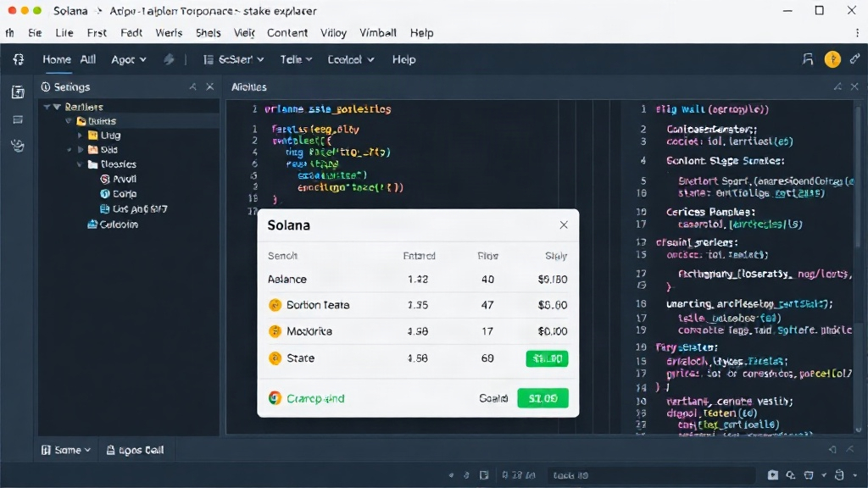Click the pencil edit icon in top-right

pyautogui.click(x=854, y=58)
